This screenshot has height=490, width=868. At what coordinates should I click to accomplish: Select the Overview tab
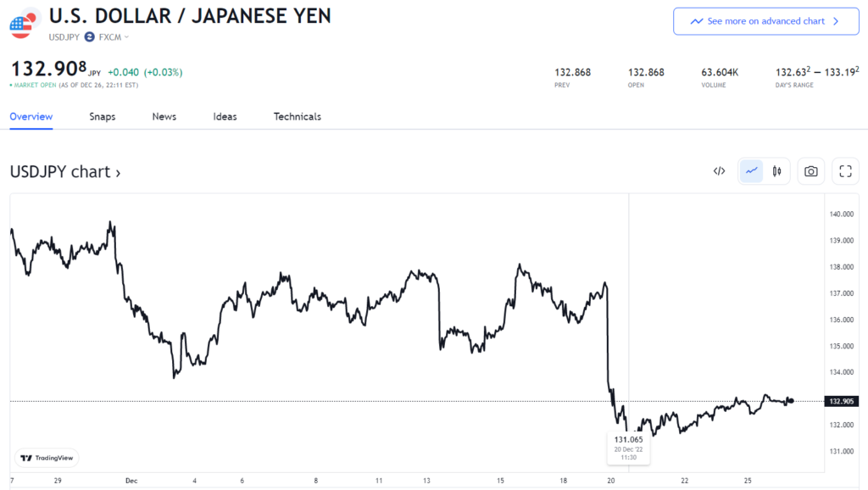click(31, 117)
